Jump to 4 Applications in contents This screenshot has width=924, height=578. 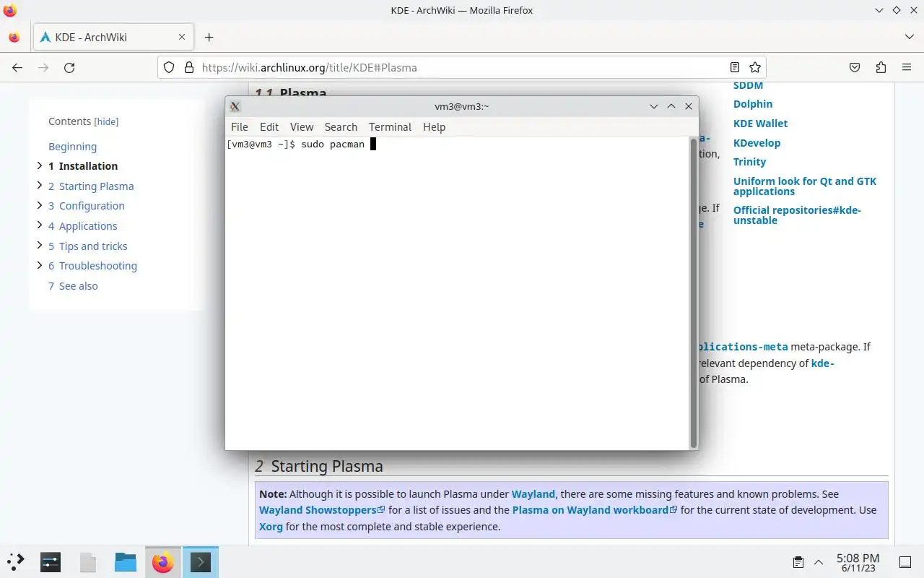pyautogui.click(x=82, y=226)
